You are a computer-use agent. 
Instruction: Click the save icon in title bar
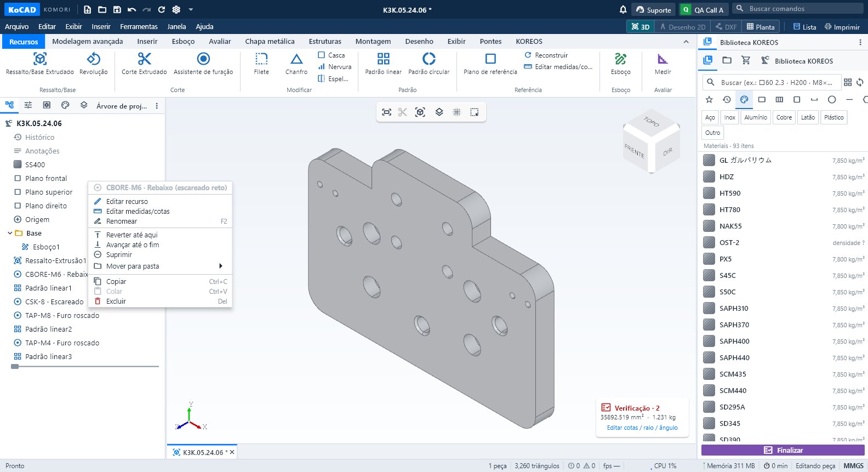pos(117,10)
